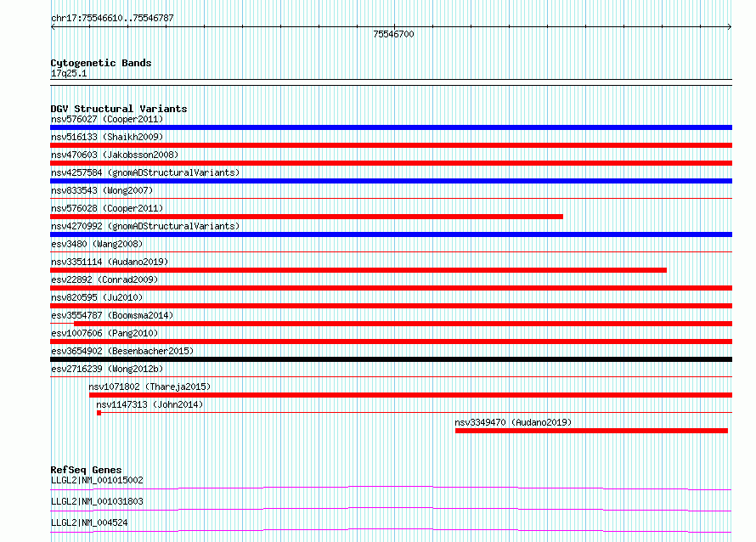The height and width of the screenshot is (542, 756).
Task: Open variant nsv576027 (Cooper2011) label
Action: tap(107, 119)
